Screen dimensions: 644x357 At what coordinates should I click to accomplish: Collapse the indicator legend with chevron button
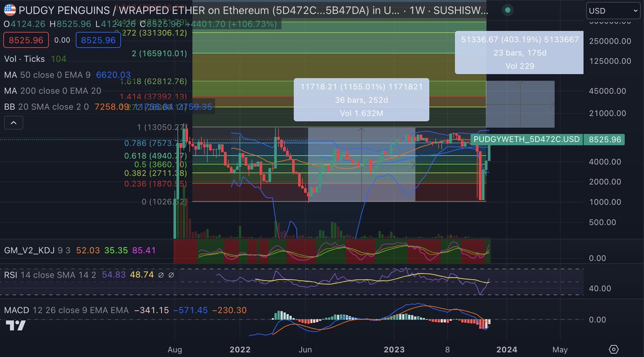point(13,123)
